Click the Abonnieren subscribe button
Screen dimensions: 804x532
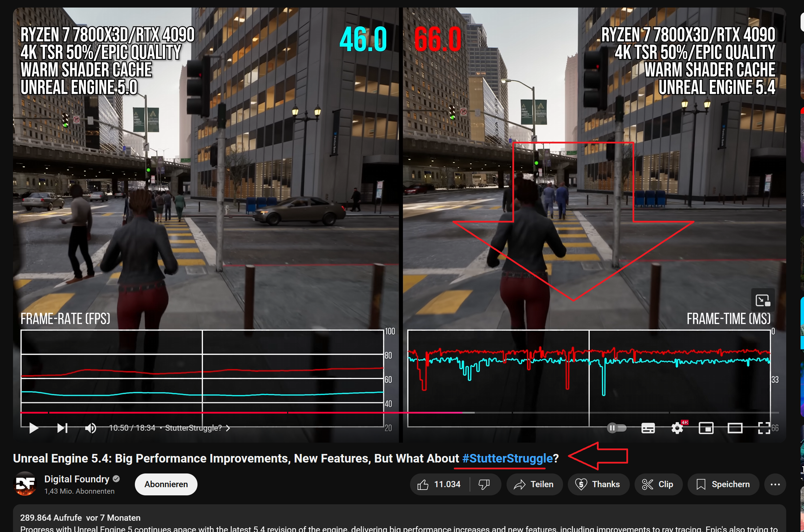pos(166,484)
